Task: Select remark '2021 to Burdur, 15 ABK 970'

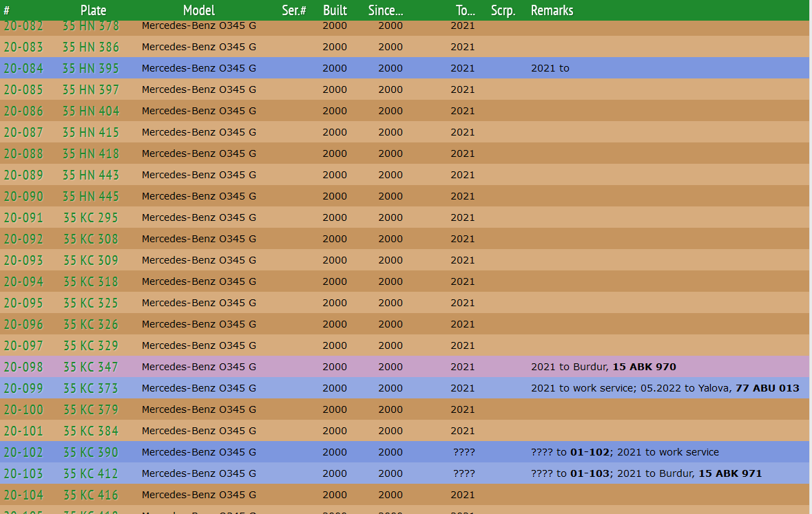Action: click(x=603, y=367)
